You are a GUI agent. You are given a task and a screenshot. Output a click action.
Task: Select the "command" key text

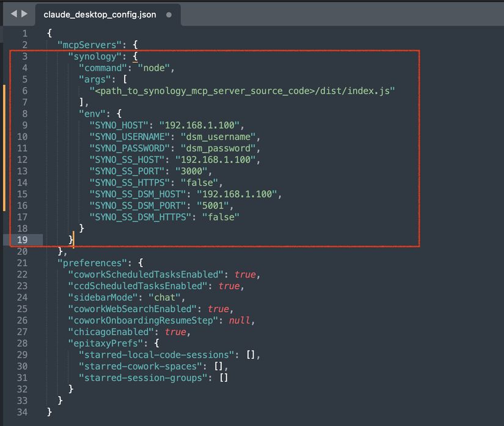[103, 68]
